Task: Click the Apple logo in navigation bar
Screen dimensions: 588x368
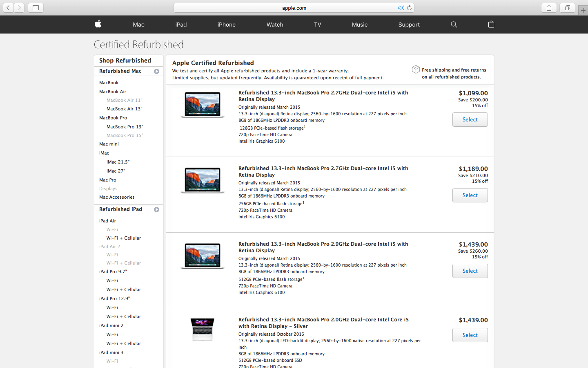Action: point(98,24)
